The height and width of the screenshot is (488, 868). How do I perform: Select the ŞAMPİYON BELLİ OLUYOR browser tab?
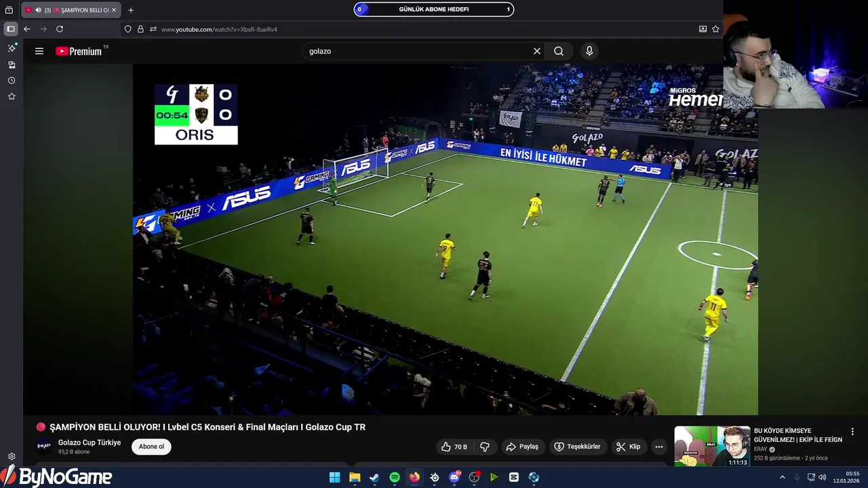pyautogui.click(x=71, y=10)
